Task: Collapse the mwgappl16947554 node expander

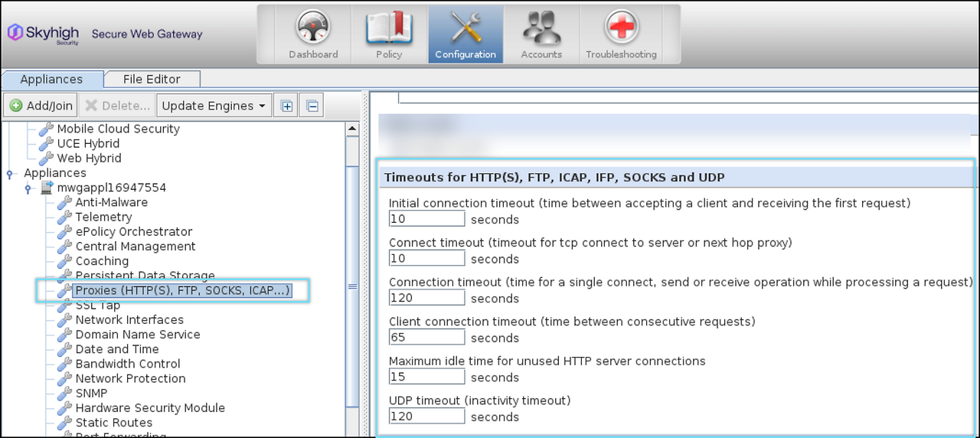Action: click(28, 188)
